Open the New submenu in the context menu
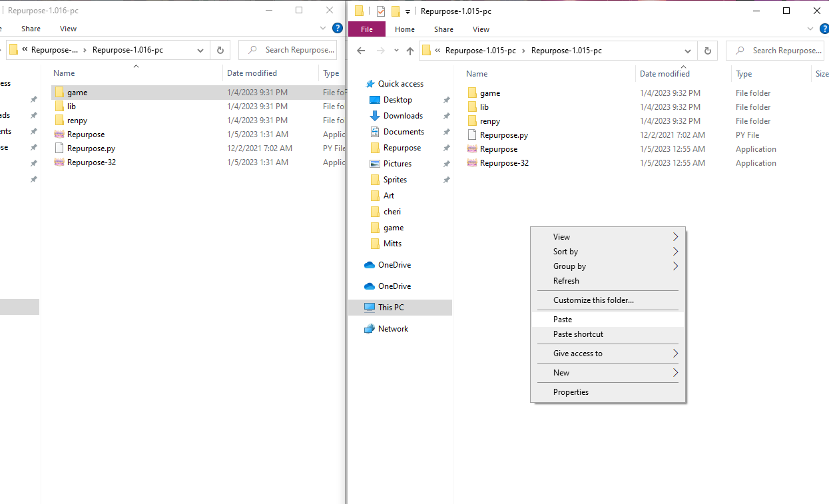This screenshot has width=829, height=504. point(608,373)
